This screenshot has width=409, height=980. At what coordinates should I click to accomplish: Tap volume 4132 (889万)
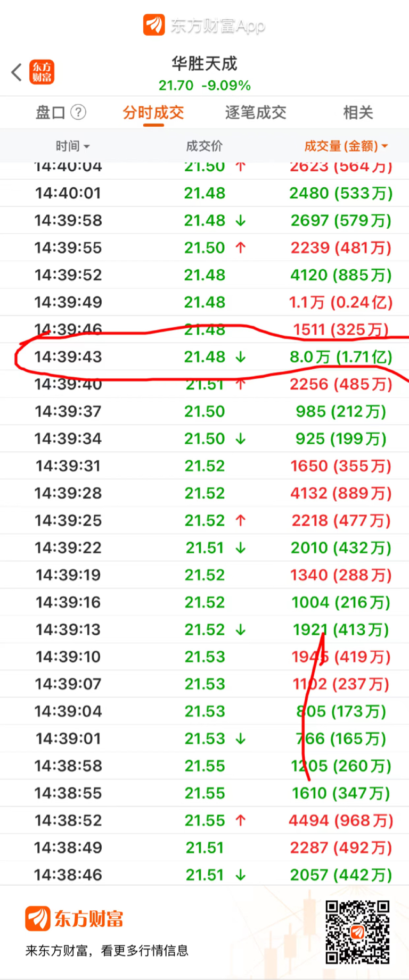tap(341, 493)
